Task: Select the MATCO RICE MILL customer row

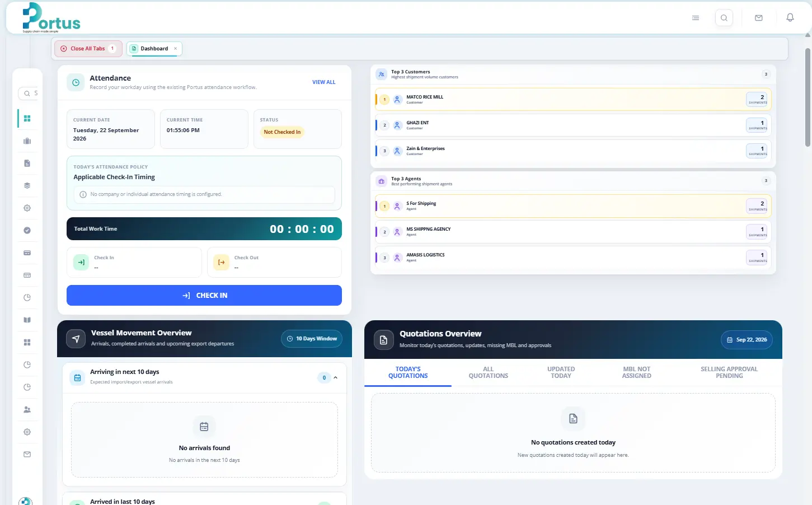Action: click(x=573, y=100)
